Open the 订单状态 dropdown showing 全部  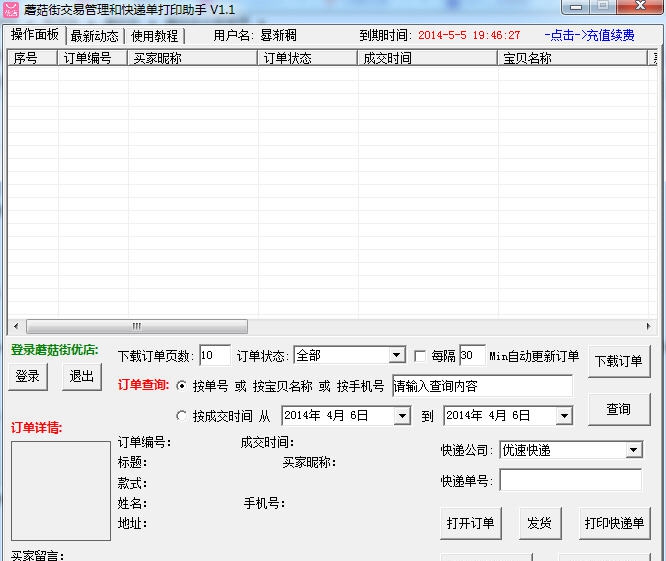point(349,355)
